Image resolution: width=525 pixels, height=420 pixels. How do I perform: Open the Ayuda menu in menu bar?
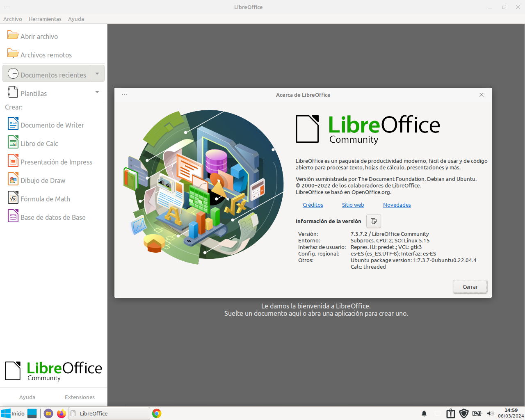point(76,19)
